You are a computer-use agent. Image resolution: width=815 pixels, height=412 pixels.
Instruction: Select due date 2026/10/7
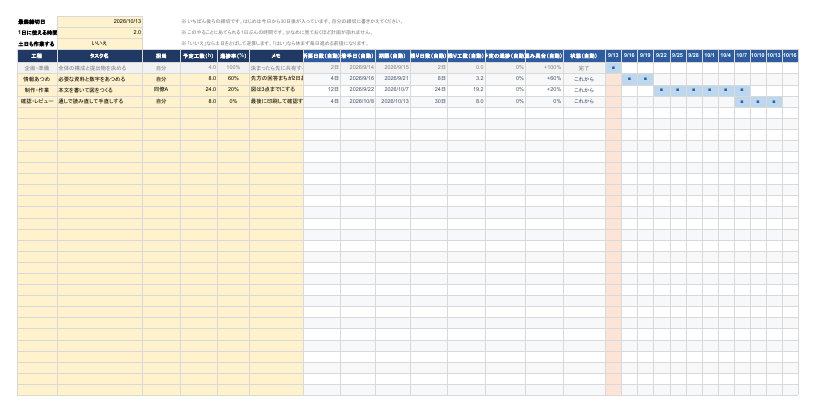[393, 90]
